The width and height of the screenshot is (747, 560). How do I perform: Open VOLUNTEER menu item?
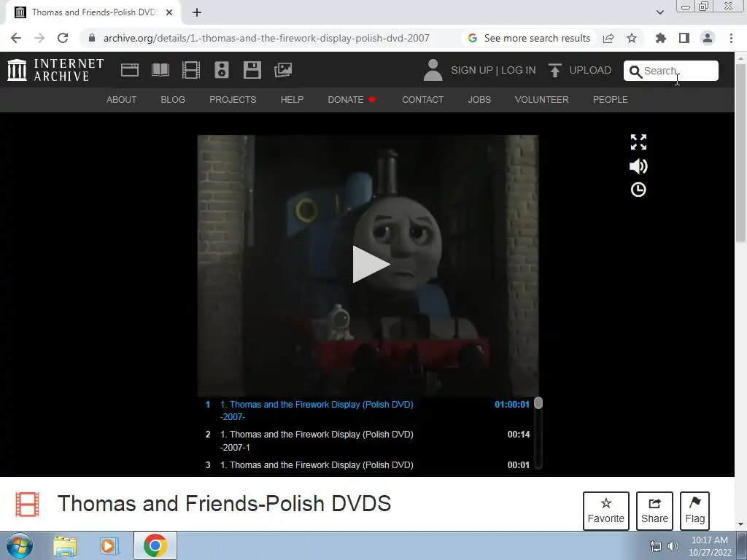tap(542, 99)
